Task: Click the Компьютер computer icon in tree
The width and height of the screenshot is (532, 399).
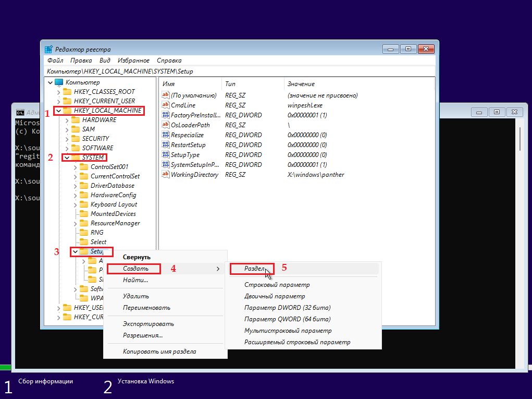Action: click(x=59, y=82)
